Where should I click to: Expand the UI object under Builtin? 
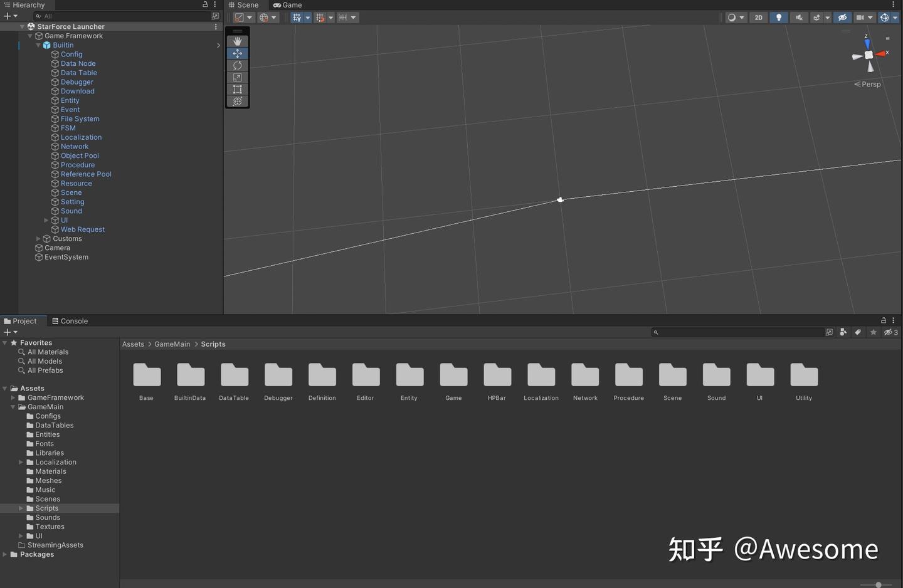point(46,220)
